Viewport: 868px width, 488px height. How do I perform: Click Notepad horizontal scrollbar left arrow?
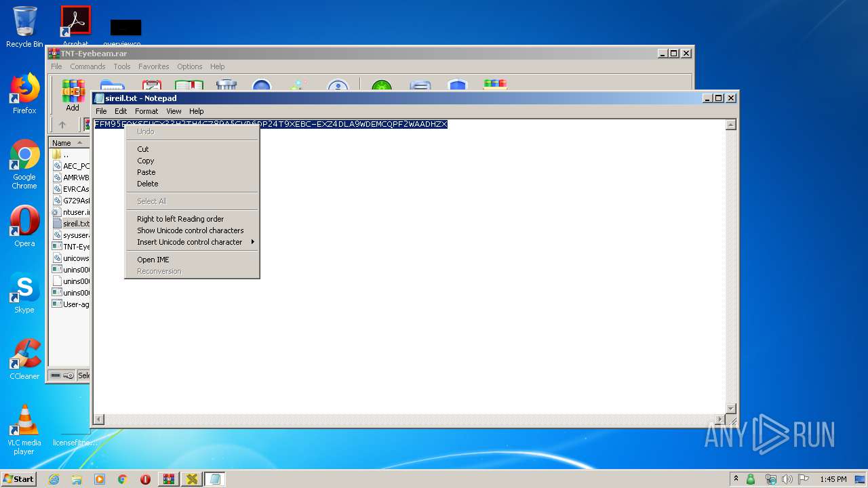[99, 420]
